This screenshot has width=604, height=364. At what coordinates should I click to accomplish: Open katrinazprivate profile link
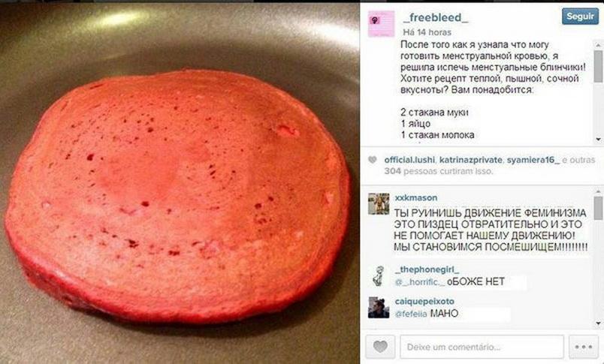coord(470,160)
